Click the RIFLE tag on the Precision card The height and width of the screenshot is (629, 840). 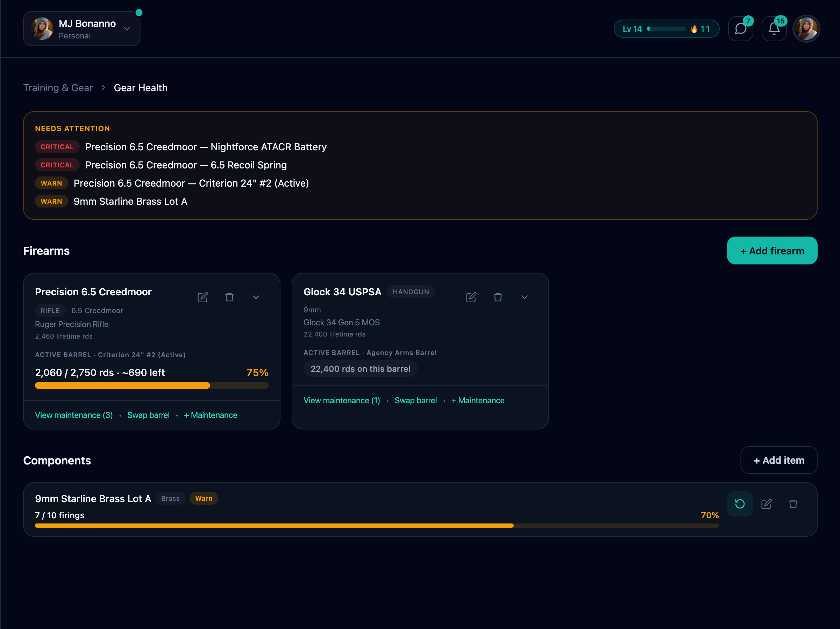pyautogui.click(x=50, y=311)
